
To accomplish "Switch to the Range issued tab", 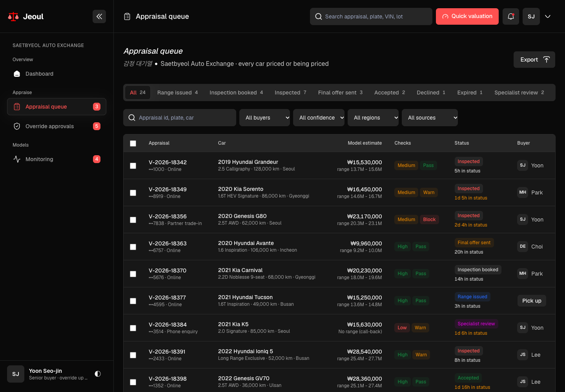I will [x=177, y=93].
